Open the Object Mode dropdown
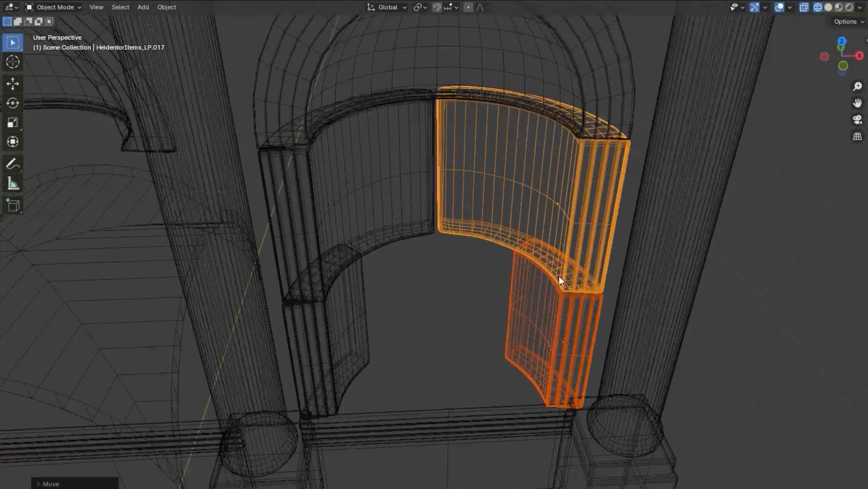This screenshot has width=868, height=489. 54,7
